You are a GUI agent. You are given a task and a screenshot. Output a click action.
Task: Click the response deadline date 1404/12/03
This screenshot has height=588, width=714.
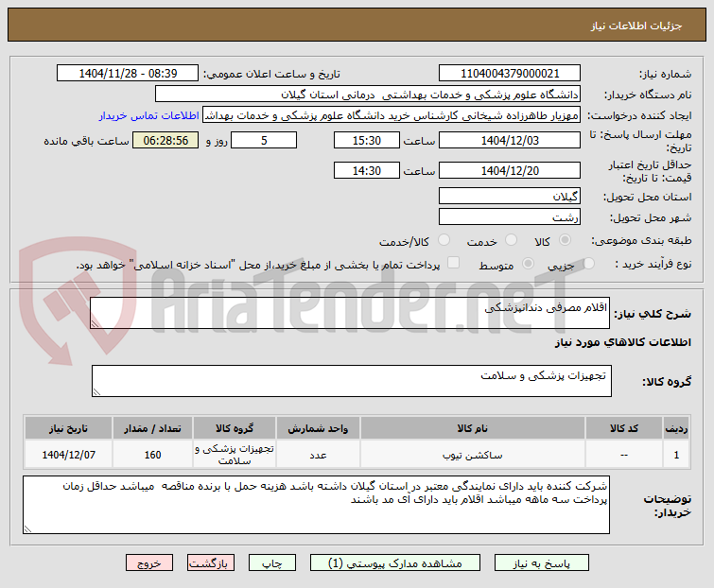(x=510, y=140)
